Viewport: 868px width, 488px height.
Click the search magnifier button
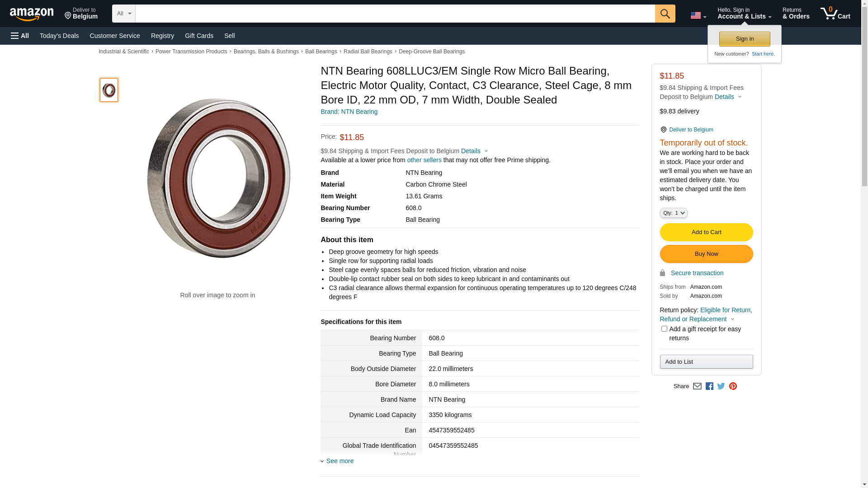click(x=665, y=14)
